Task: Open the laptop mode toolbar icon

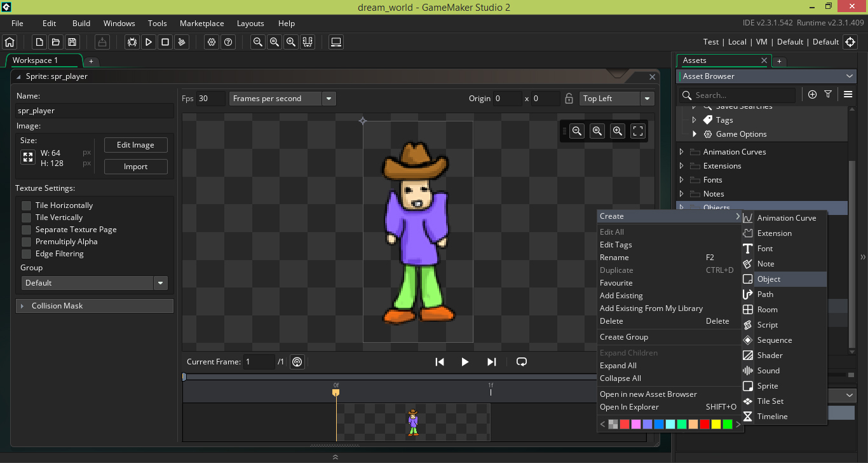Action: 337,42
